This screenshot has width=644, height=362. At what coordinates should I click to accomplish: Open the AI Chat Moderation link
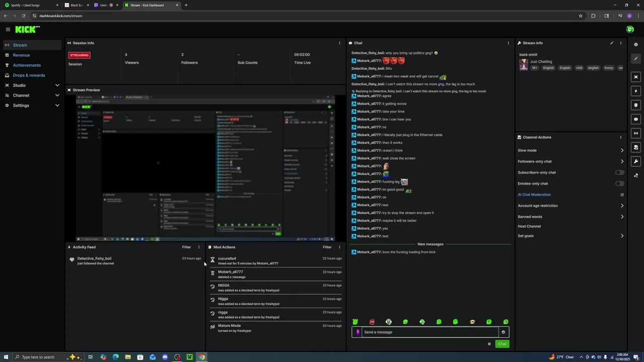[x=534, y=195]
